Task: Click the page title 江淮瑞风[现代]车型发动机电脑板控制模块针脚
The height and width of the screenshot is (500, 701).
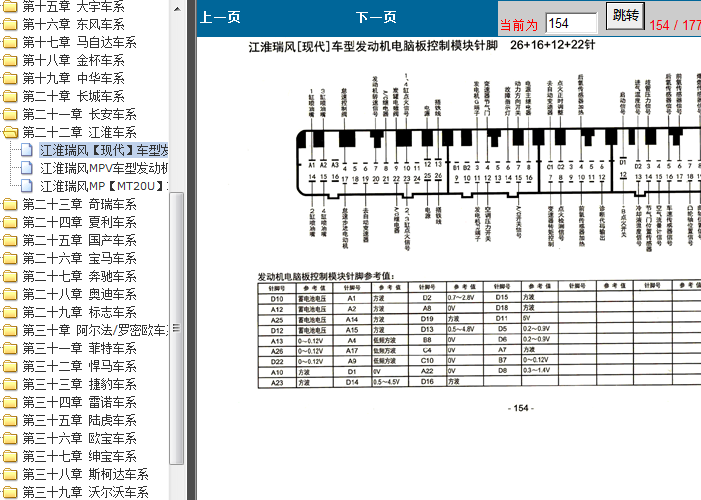Action: pyautogui.click(x=373, y=46)
